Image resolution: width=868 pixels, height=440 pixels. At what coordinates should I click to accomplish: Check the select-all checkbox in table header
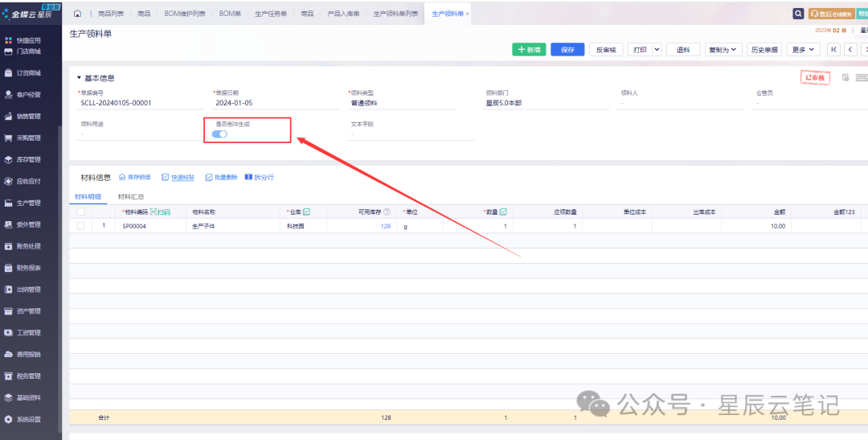coord(81,212)
